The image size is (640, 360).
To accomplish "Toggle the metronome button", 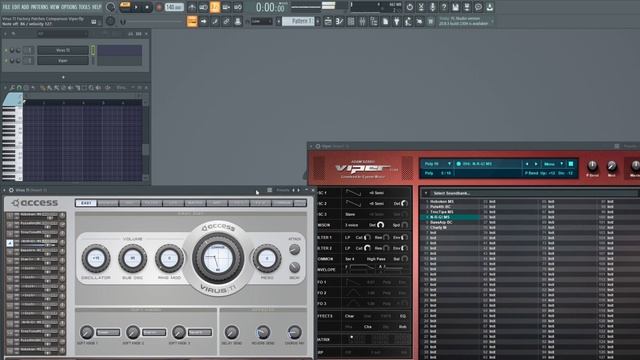I will (x=191, y=7).
